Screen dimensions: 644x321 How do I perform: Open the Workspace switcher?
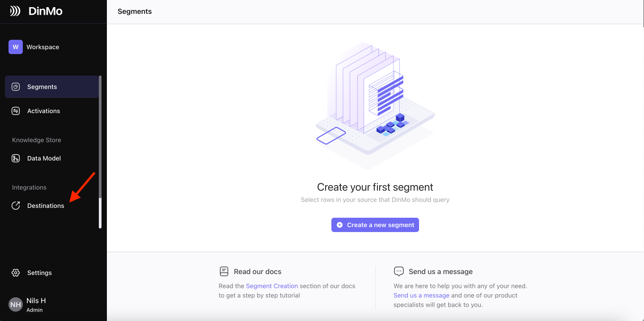click(x=34, y=47)
